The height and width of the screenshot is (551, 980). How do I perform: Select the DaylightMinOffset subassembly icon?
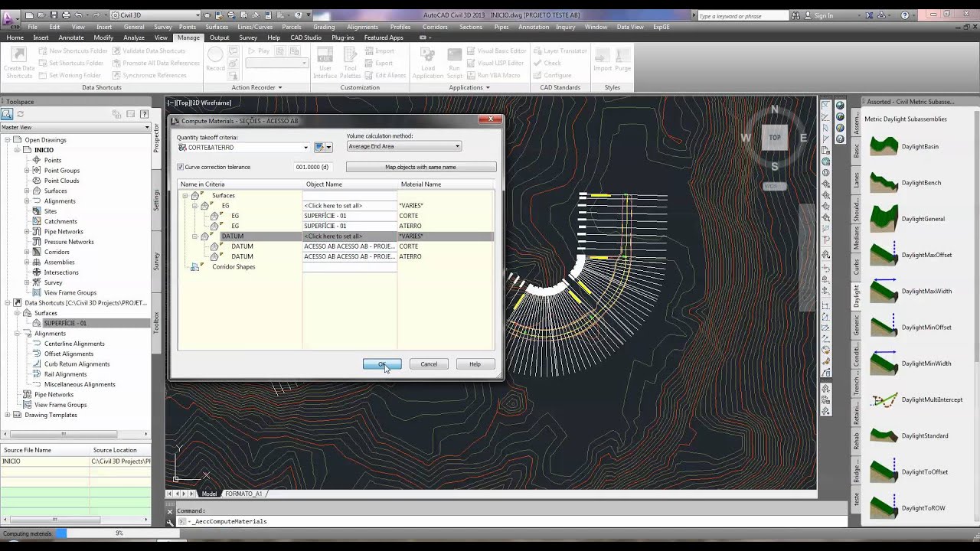pyautogui.click(x=884, y=327)
